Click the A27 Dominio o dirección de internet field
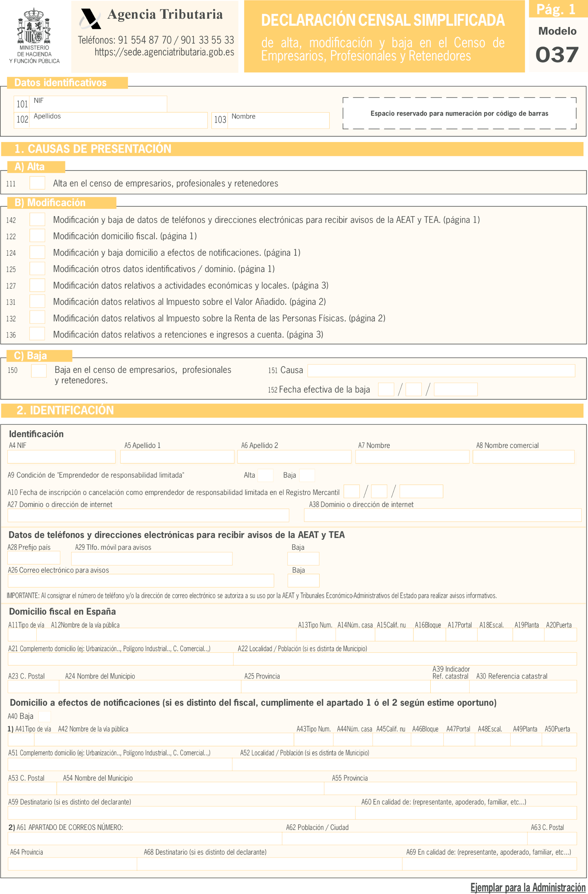Image resolution: width=588 pixels, height=894 pixels. [x=148, y=515]
